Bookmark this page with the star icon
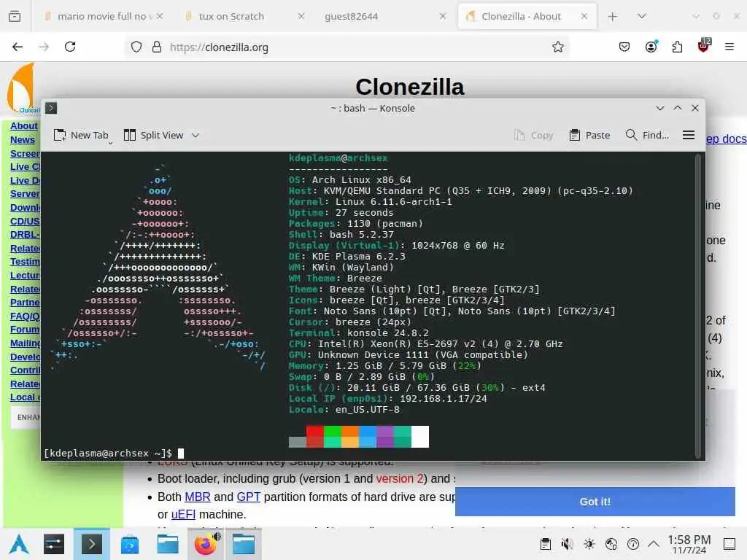Screen dimensions: 747x560 (x=558, y=47)
